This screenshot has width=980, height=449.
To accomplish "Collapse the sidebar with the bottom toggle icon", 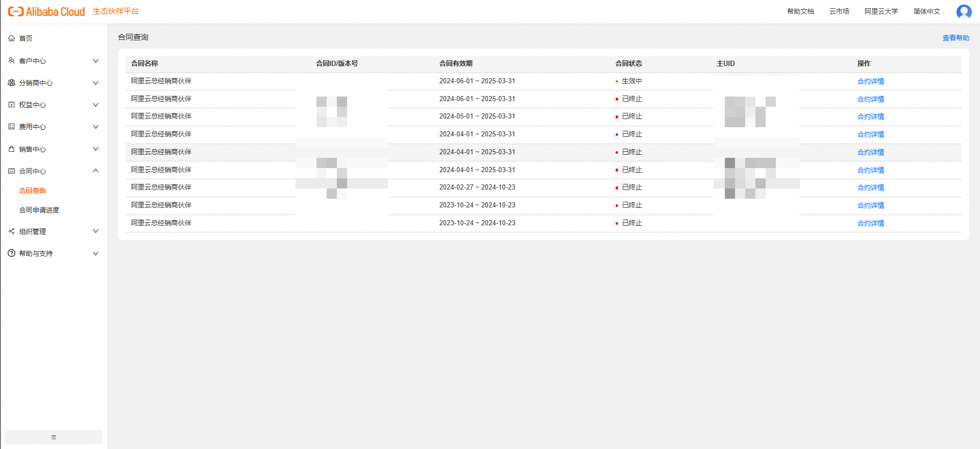I will pos(54,437).
